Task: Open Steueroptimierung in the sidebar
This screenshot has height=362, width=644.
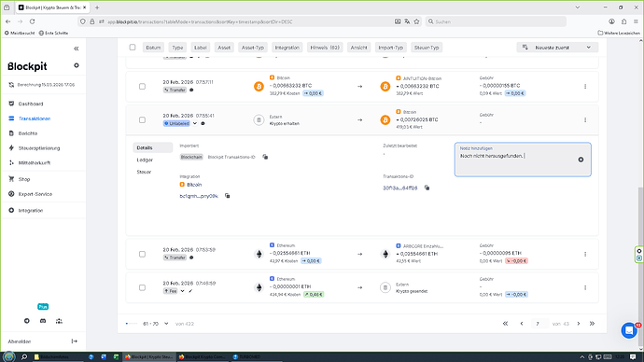Action: pyautogui.click(x=39, y=148)
